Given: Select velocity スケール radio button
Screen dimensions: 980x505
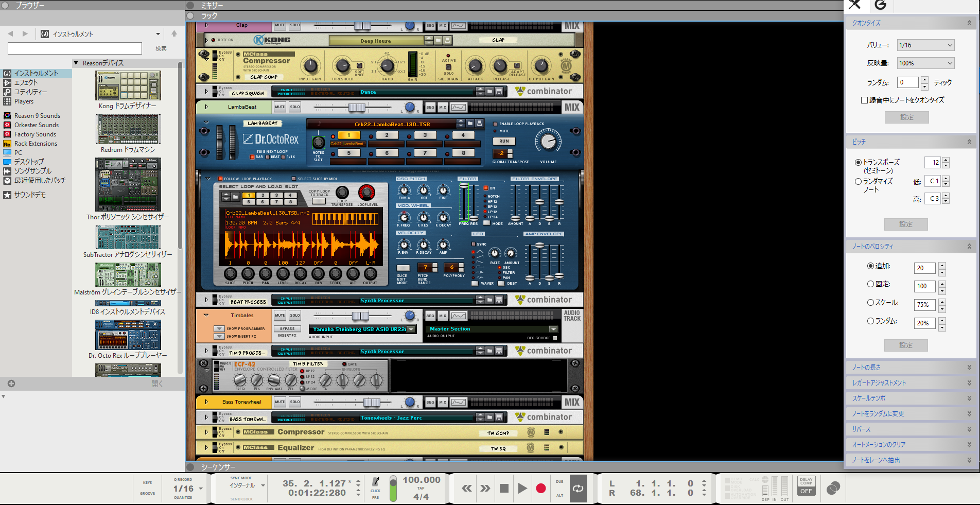Looking at the screenshot, I should click(870, 303).
